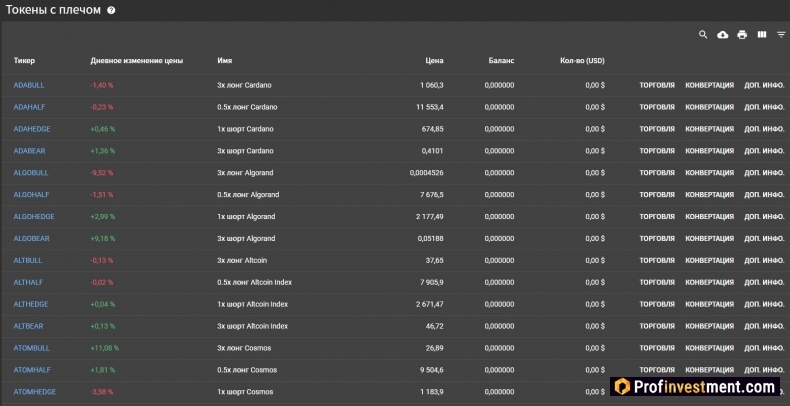Open the ADABULL ticker link
Screen dimensions: 790x406
point(29,85)
